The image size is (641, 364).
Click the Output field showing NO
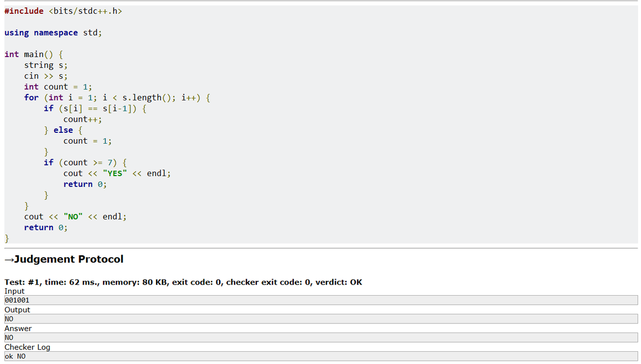click(321, 319)
